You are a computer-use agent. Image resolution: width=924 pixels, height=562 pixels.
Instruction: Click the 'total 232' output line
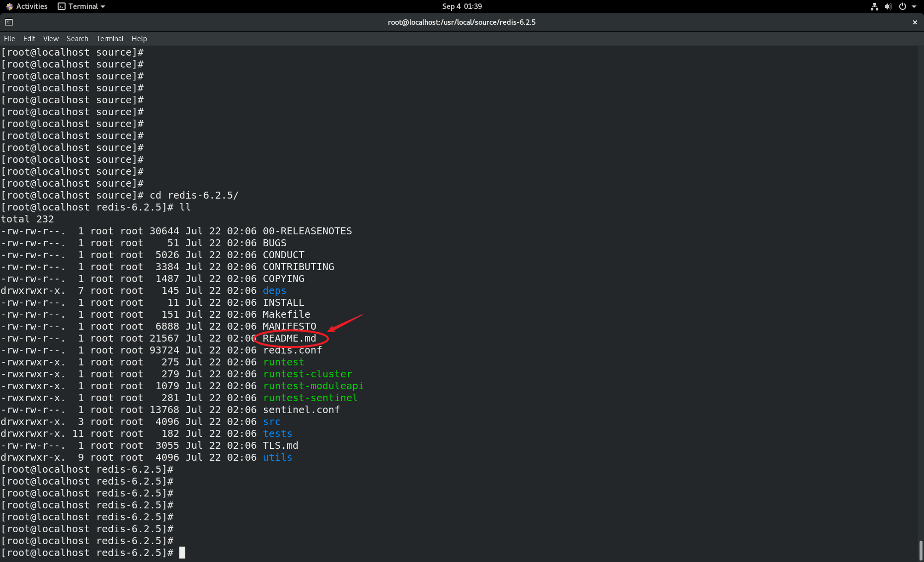coord(27,219)
